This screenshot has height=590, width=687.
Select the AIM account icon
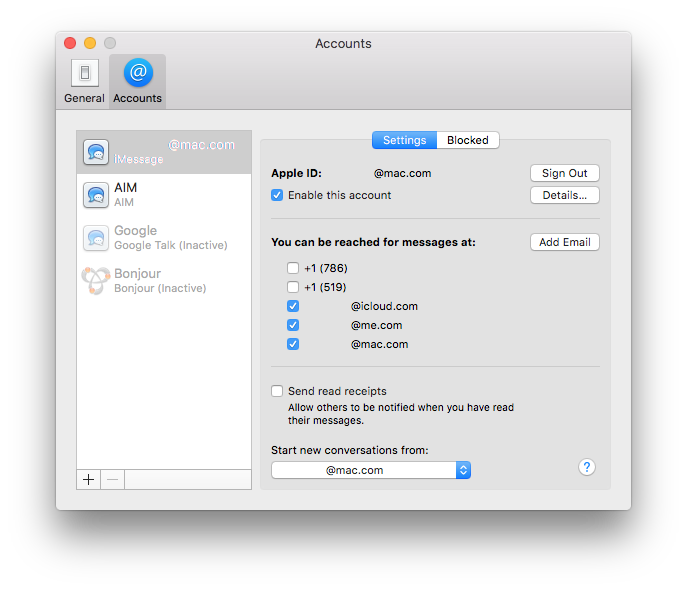(96, 195)
